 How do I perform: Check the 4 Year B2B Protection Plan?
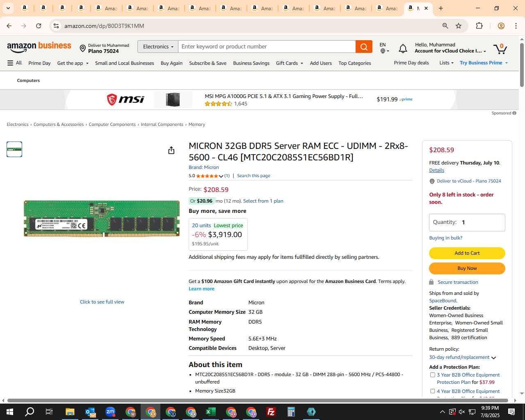click(x=432, y=391)
